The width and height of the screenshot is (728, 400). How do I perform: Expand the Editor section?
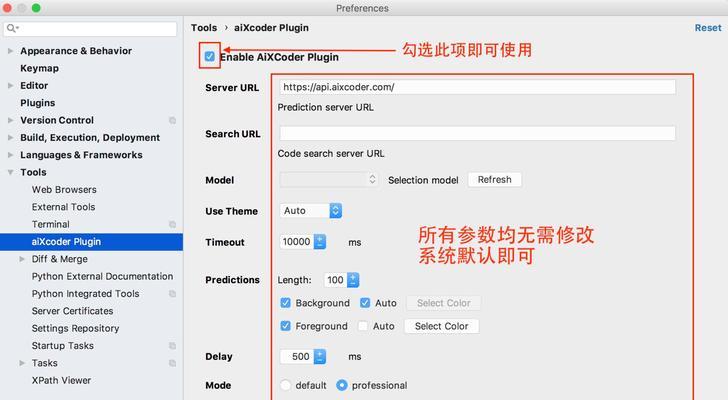click(10, 85)
